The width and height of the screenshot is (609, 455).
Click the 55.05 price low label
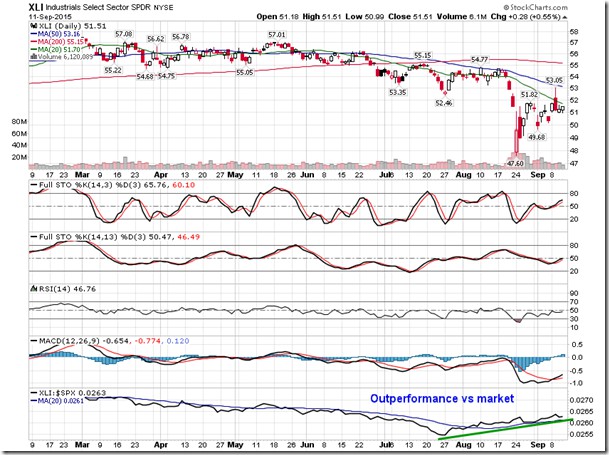(x=244, y=72)
